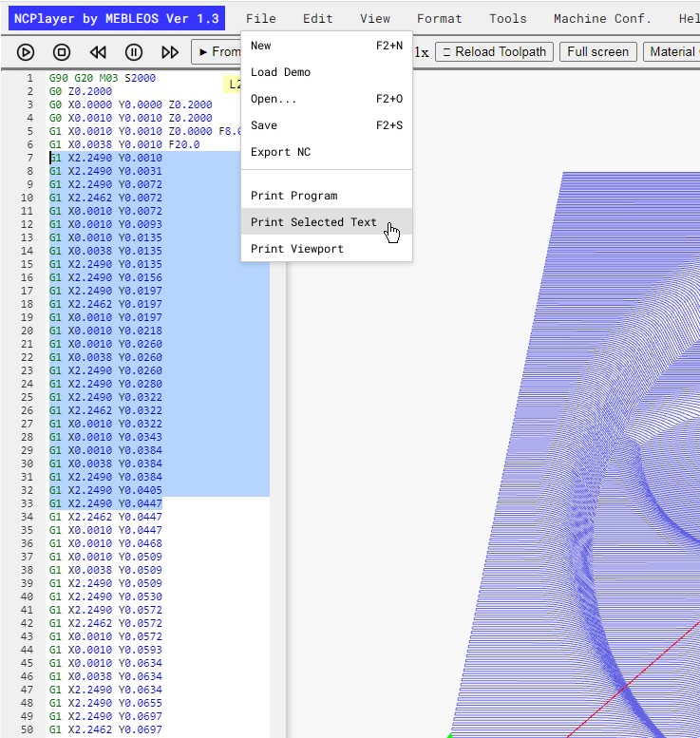Select Load Demo menu entry
Viewport: 700px width, 738px height.
coord(327,72)
